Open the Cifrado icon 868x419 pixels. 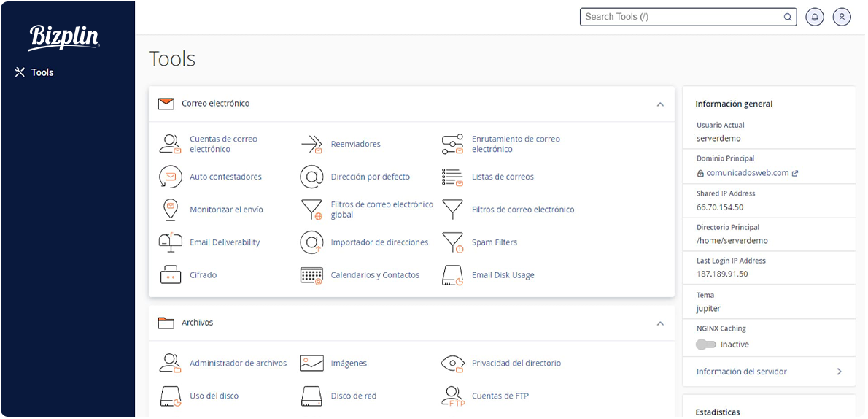click(x=171, y=275)
